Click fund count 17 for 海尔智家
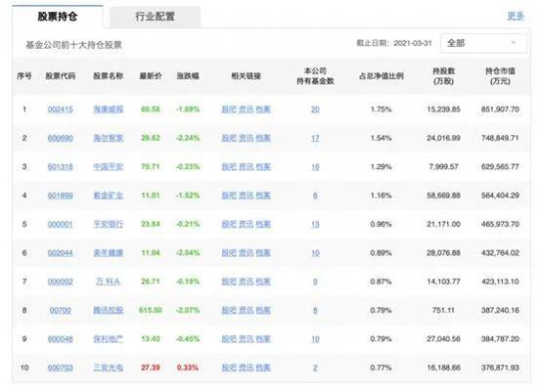Image resolution: width=538 pixels, height=392 pixels. [315, 138]
